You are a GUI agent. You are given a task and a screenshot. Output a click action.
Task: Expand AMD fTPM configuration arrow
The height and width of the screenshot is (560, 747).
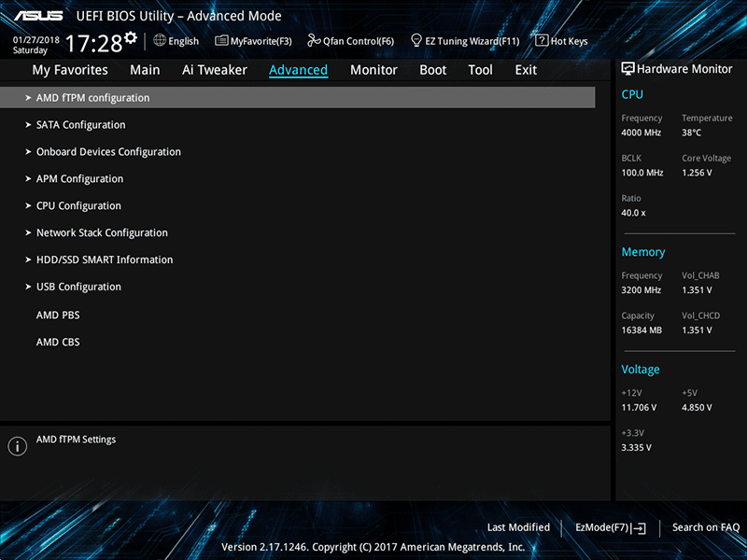pyautogui.click(x=28, y=98)
